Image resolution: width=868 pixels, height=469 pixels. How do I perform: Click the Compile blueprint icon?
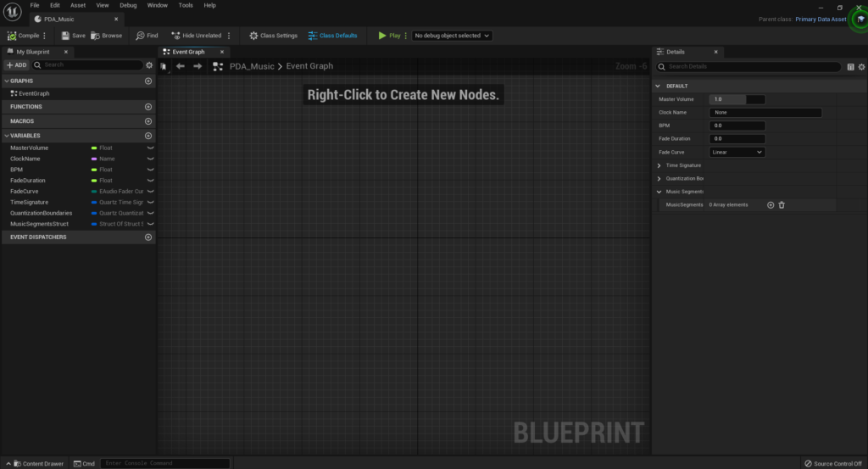point(12,36)
